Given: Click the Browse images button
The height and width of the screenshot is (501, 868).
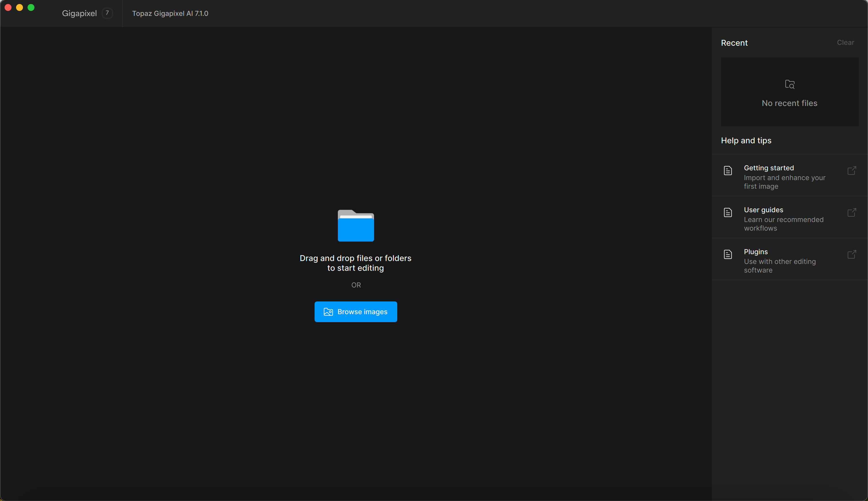Looking at the screenshot, I should coord(356,312).
